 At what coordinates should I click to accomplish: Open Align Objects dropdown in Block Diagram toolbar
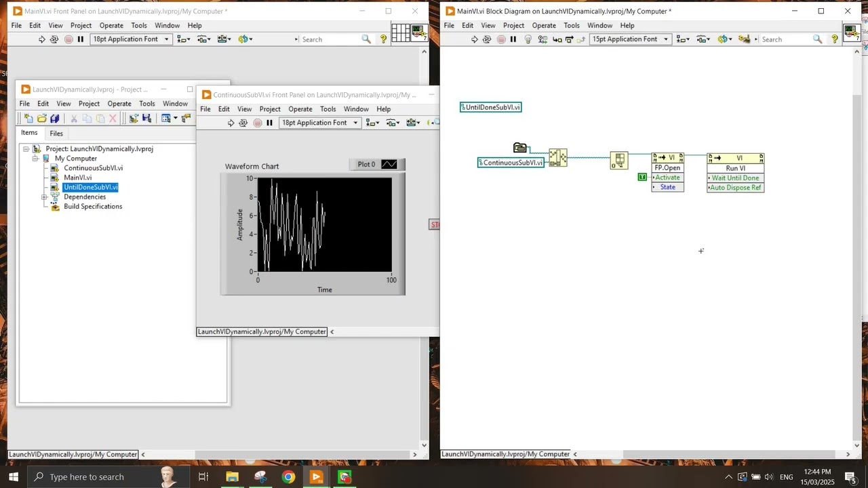[x=682, y=39]
